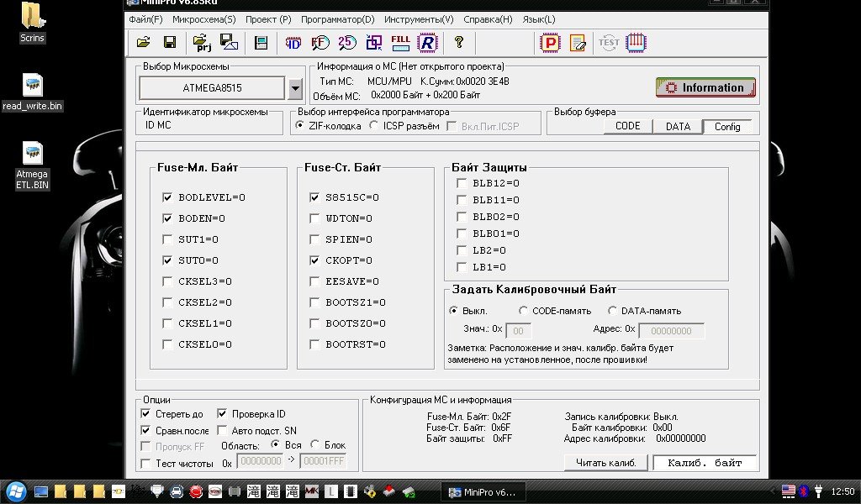Click the read chip ID toolbar icon
This screenshot has width=861, height=504.
[293, 42]
